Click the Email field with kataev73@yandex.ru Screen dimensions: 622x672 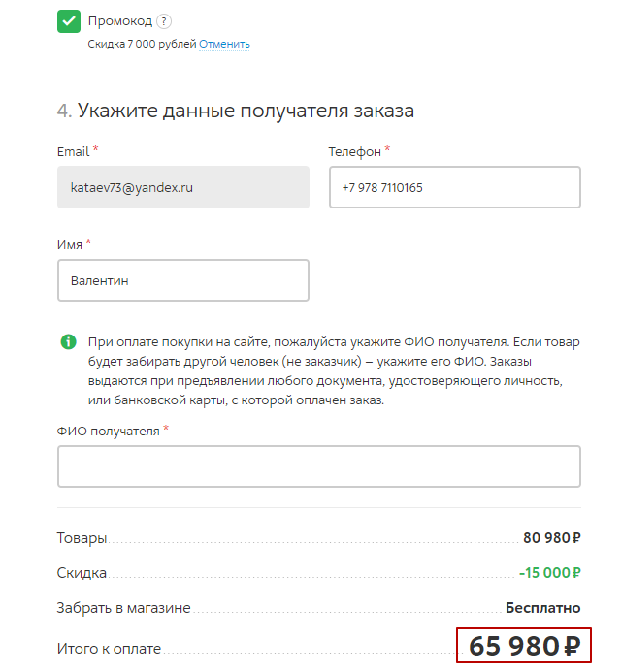coord(183,187)
